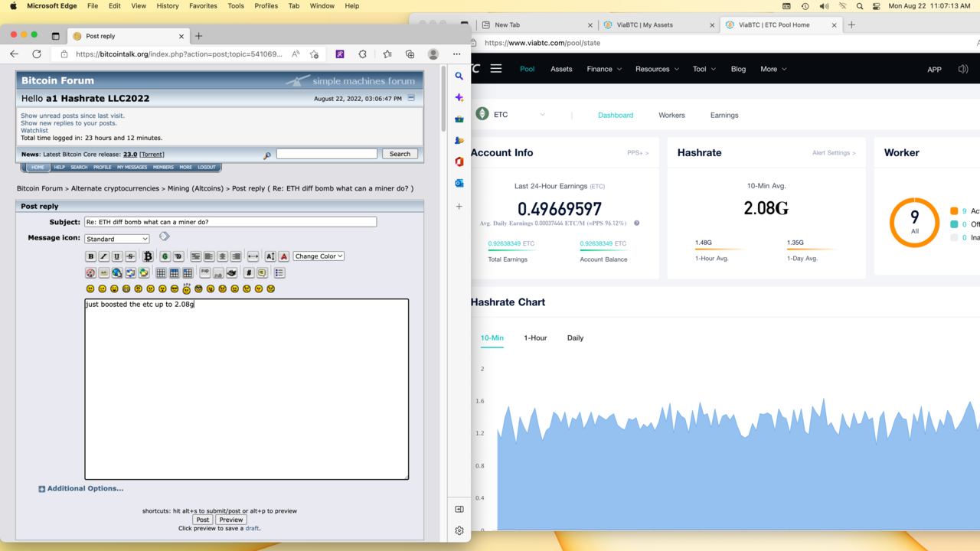The width and height of the screenshot is (980, 551).
Task: Open the Change Color dropdown
Action: click(x=318, y=256)
